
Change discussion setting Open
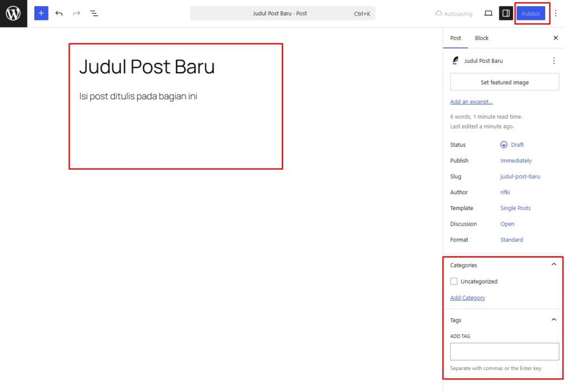click(x=507, y=224)
